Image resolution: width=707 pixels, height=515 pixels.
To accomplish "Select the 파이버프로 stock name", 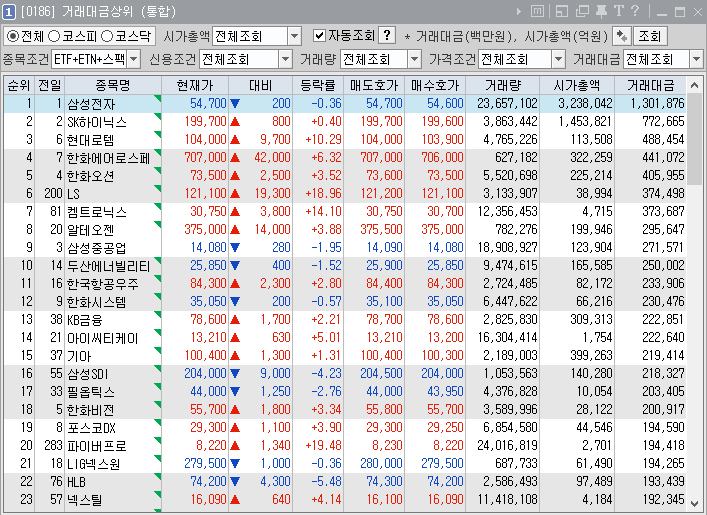I will pos(97,446).
